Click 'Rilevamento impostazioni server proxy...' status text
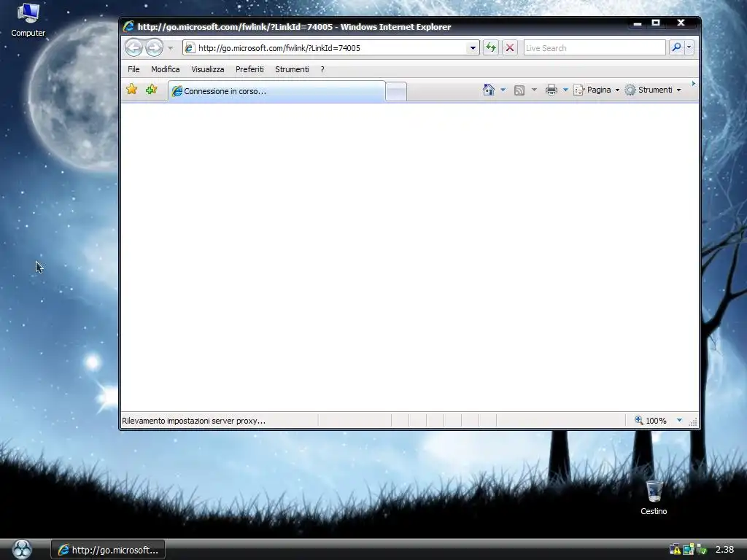Screen dimensions: 747x560 (193, 421)
